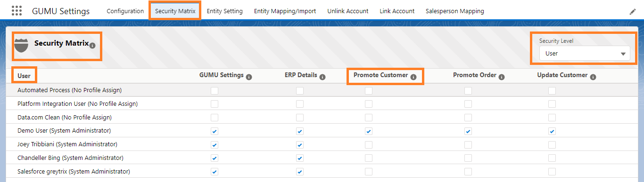
Task: Check Promote Order for Platform Integration User
Action: (x=468, y=104)
